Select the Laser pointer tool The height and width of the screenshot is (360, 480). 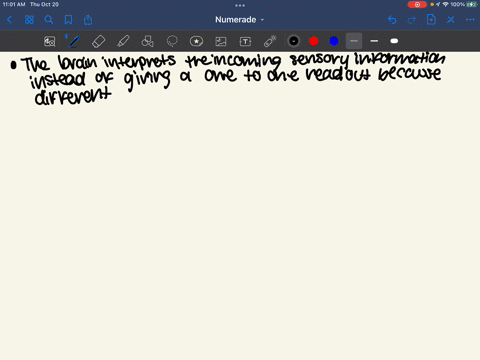pyautogui.click(x=270, y=41)
